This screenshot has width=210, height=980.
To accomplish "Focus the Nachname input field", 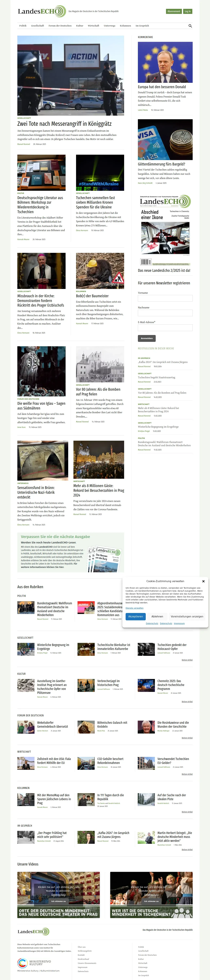I will [x=165, y=313].
